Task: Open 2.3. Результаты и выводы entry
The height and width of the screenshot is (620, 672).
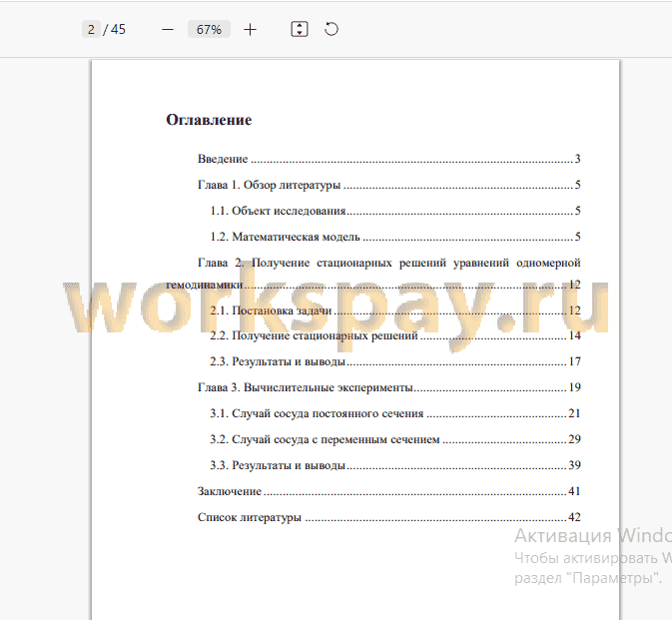Action: [395, 361]
